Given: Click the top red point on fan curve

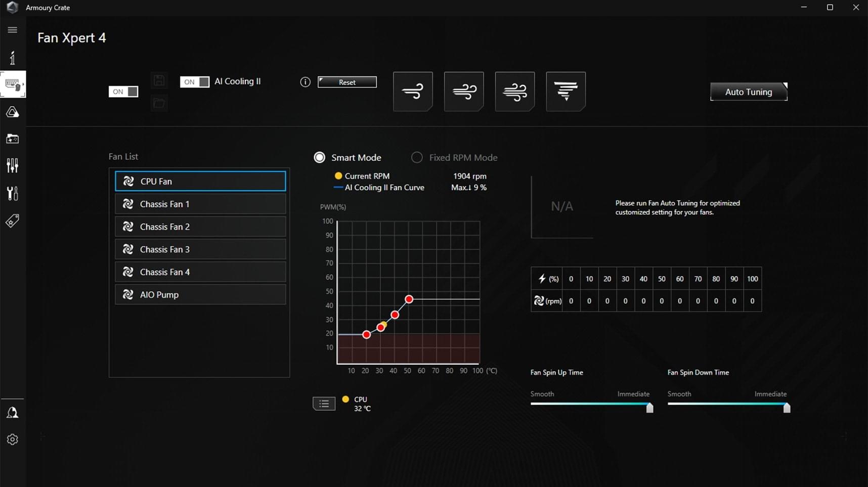Looking at the screenshot, I should [x=409, y=299].
